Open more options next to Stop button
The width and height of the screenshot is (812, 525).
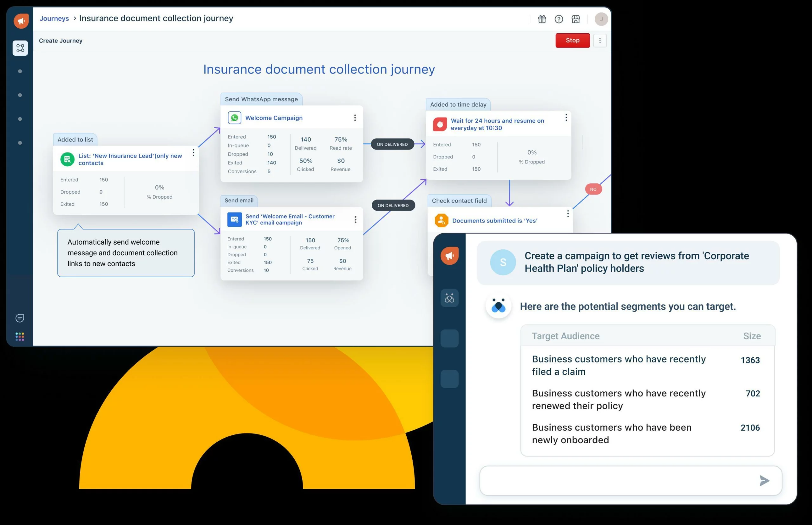pos(600,41)
